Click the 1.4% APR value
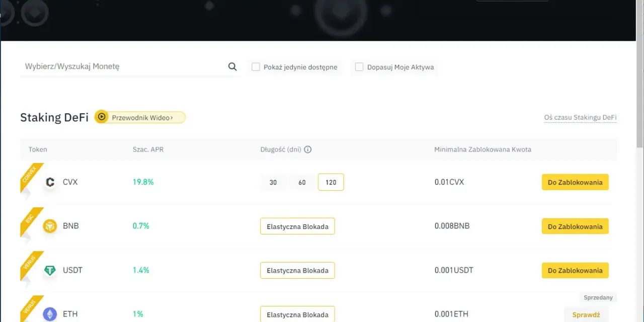The width and height of the screenshot is (644, 322). tap(141, 270)
